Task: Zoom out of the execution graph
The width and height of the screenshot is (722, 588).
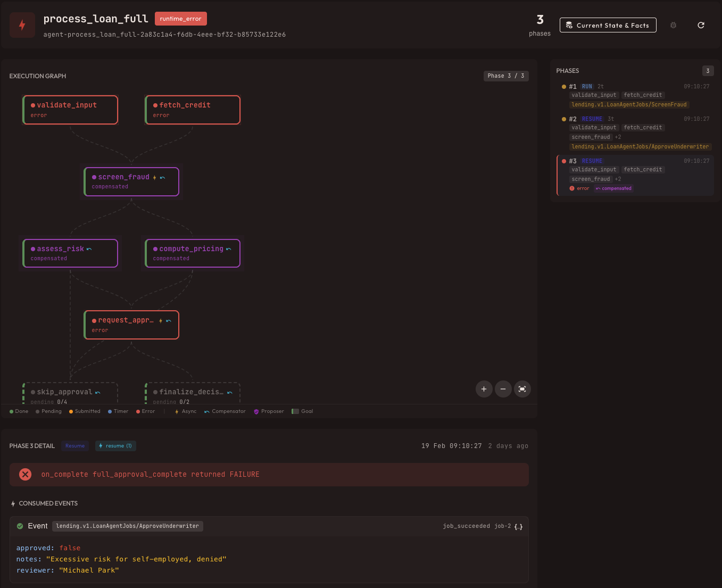Action: pos(503,389)
